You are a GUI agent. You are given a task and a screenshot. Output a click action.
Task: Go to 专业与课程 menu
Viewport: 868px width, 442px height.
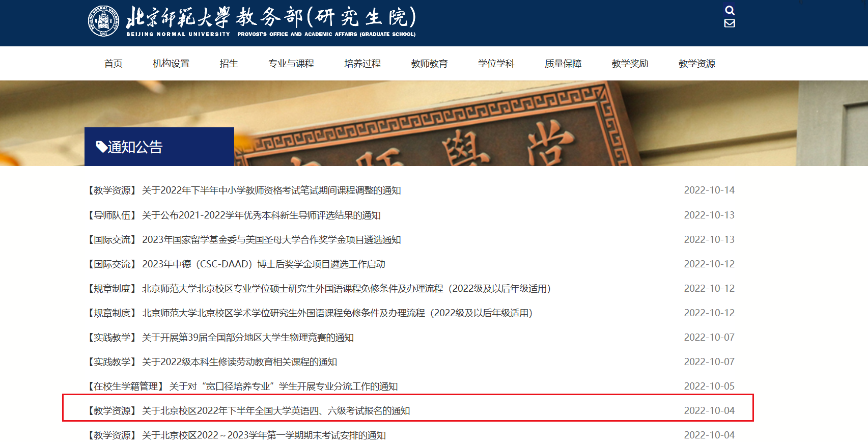tap(291, 64)
